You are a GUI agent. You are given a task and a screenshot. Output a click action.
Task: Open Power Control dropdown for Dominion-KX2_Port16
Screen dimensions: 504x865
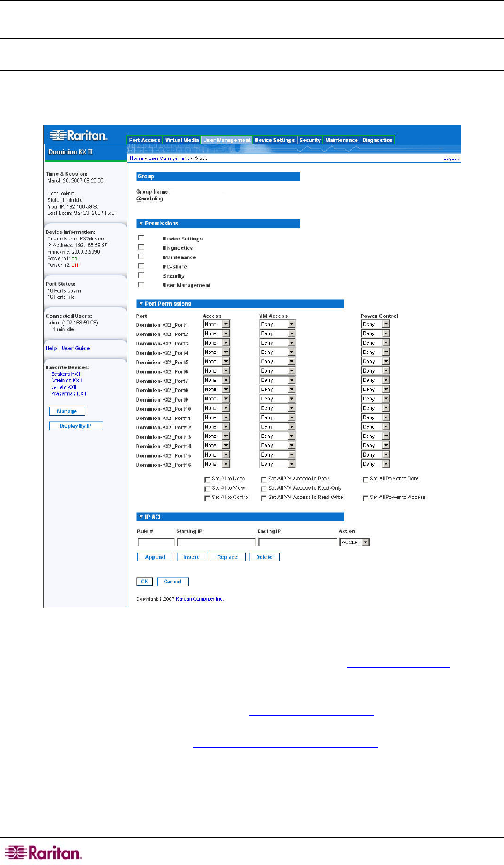coord(375,464)
